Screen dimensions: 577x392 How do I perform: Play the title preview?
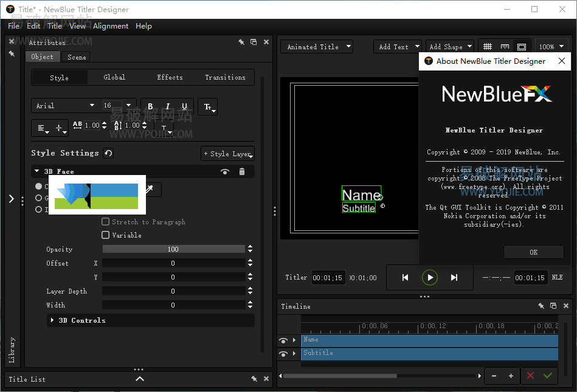tap(430, 278)
